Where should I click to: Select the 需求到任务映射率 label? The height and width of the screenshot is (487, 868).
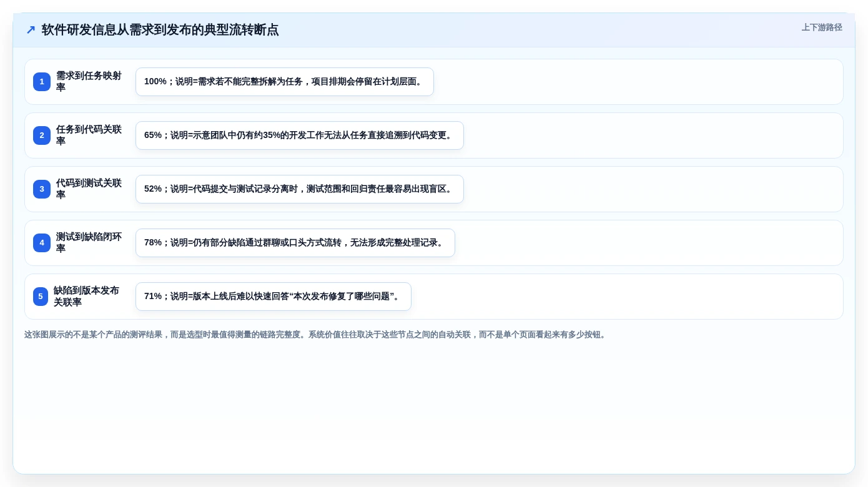(89, 82)
